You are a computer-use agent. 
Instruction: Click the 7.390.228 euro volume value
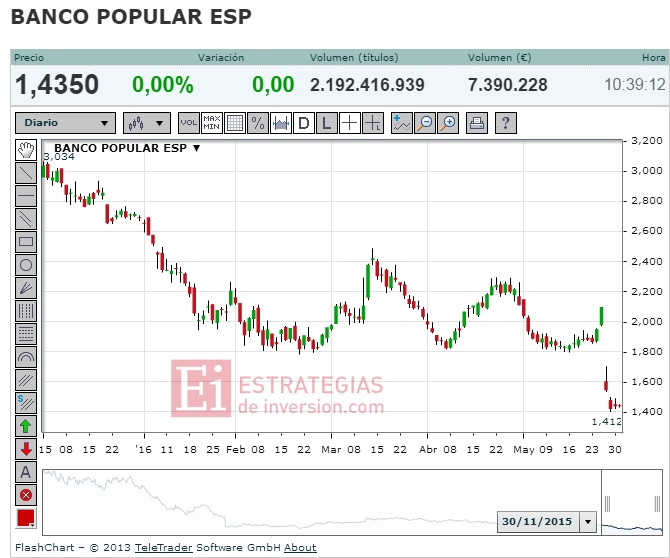point(508,85)
